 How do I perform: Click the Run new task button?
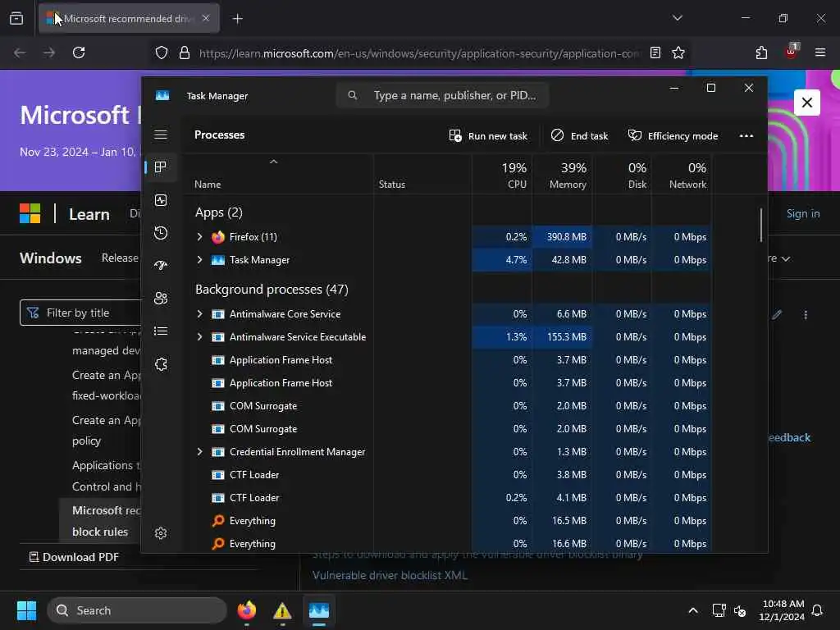[x=487, y=135]
